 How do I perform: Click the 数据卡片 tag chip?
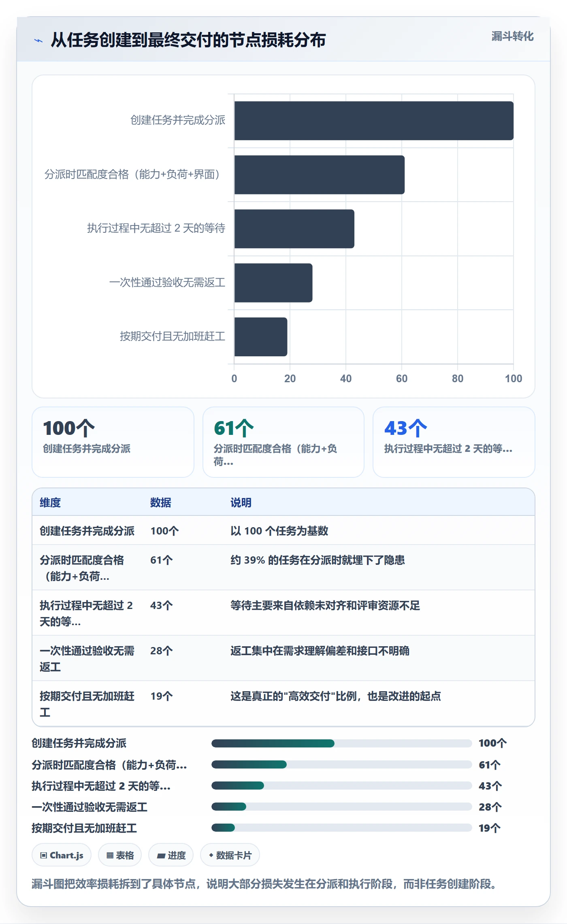tap(230, 855)
